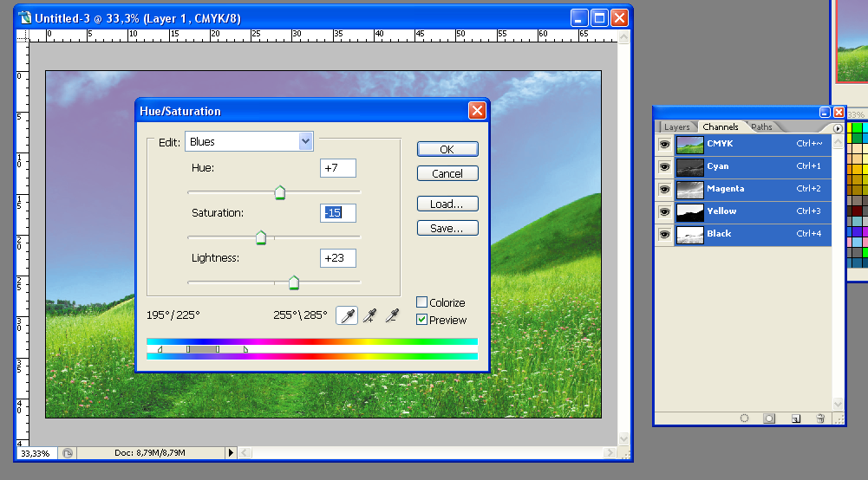The width and height of the screenshot is (868, 480).
Task: Click the Channels panel scroll-up arrow
Action: coord(838,141)
